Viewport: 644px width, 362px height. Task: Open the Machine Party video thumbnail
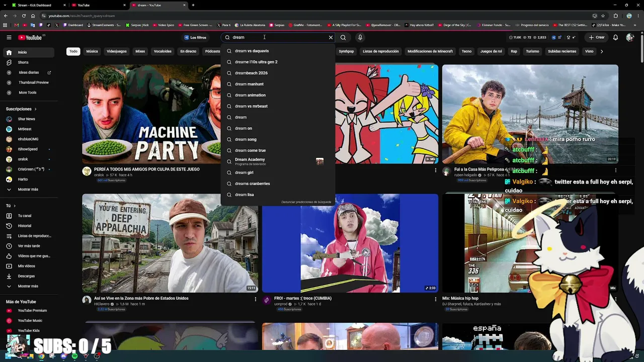pyautogui.click(x=151, y=114)
